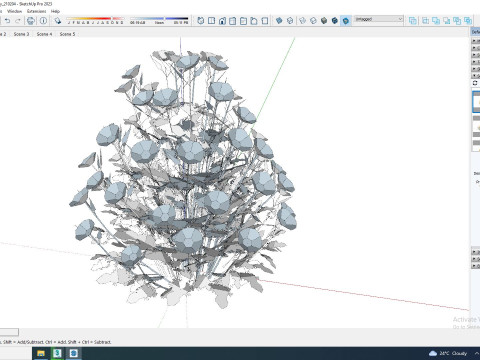Select the highlighted scene thumbnail in tray
Viewport: 480px width, 360px height.
[x=476, y=102]
